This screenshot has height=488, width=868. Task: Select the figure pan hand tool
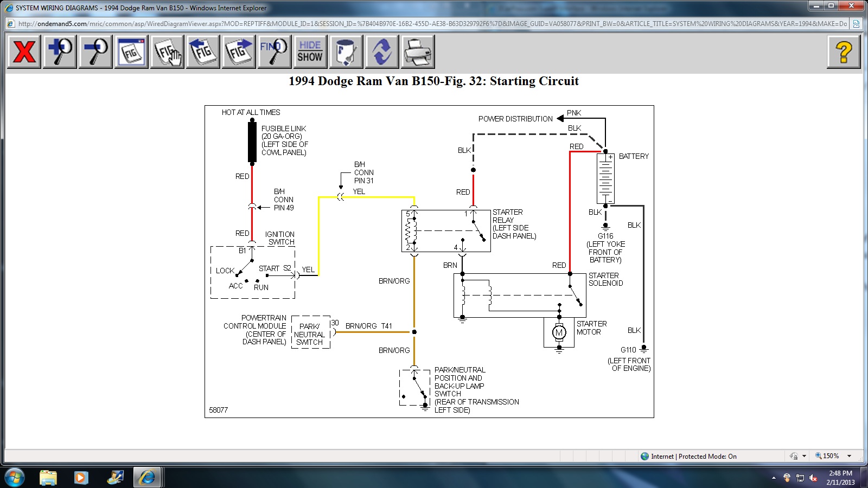coord(167,52)
